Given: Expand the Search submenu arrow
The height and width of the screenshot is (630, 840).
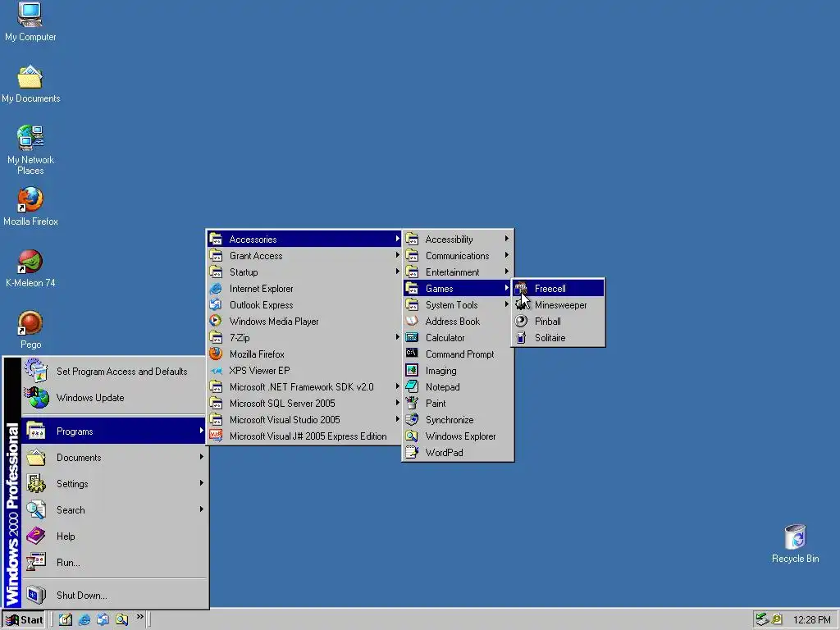Looking at the screenshot, I should click(x=202, y=509).
